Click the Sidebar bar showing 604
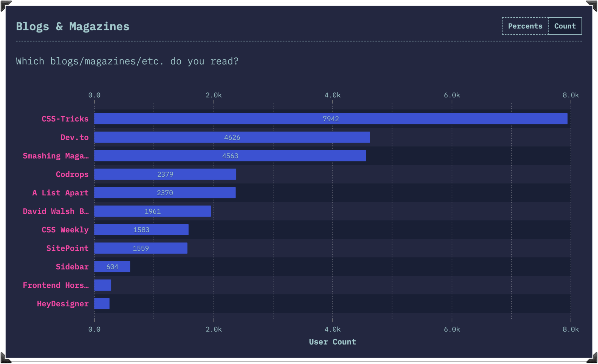 point(112,267)
